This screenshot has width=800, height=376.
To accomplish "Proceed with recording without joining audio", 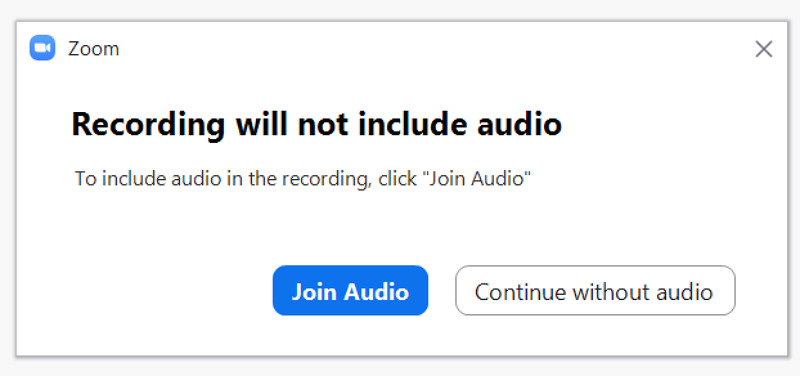I will (x=595, y=290).
